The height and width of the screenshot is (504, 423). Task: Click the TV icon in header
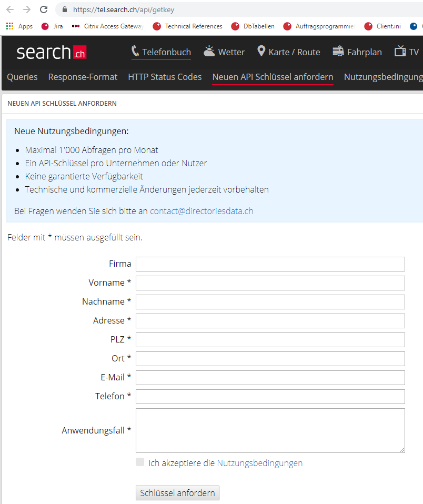(x=400, y=51)
